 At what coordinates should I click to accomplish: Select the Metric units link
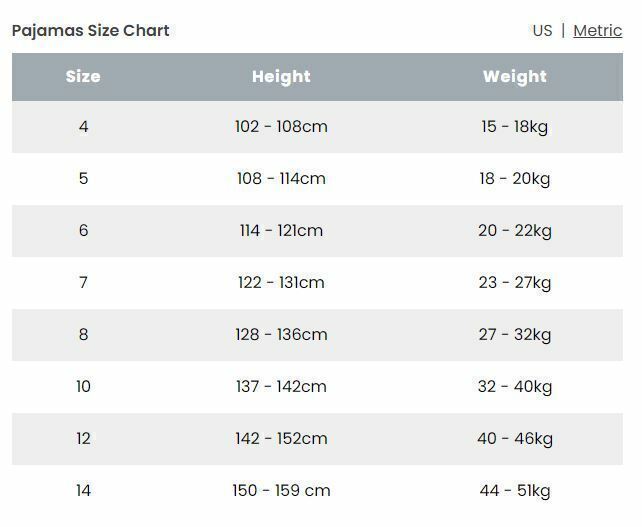(597, 31)
